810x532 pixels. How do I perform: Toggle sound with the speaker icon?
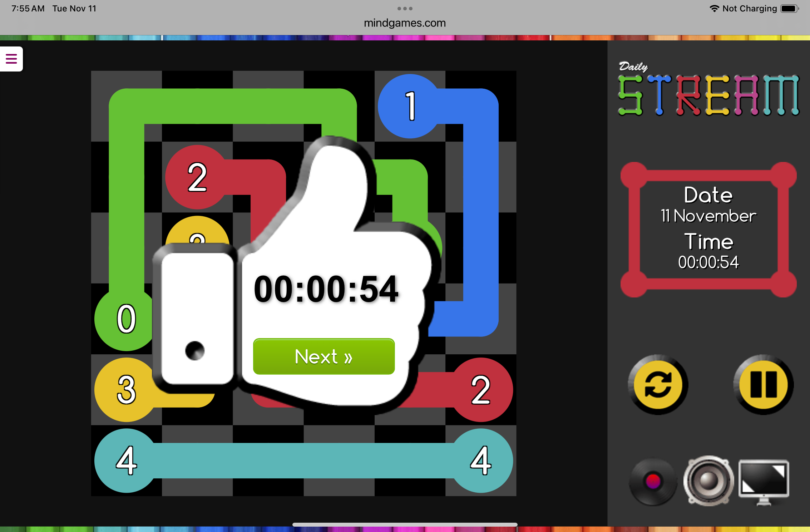pos(708,481)
